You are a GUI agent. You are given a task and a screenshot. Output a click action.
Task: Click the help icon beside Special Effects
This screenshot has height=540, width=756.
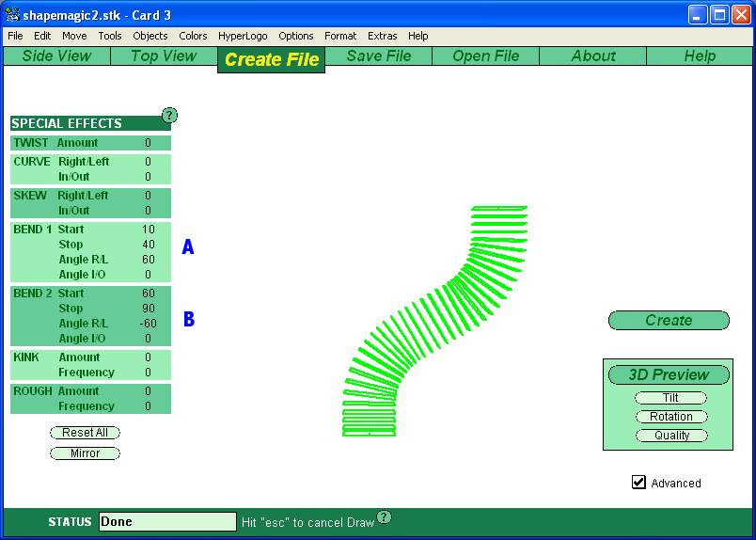pyautogui.click(x=169, y=116)
